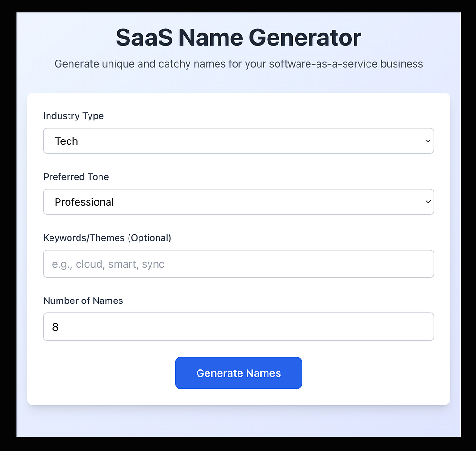The image size is (476, 451).
Task: Focus the Number of Names field
Action: pos(238,327)
